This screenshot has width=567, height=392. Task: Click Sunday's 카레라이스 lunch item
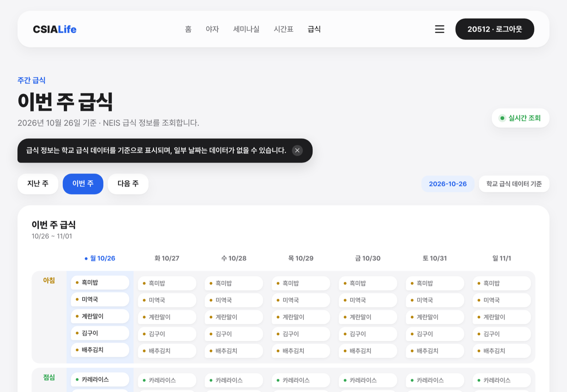click(x=502, y=380)
